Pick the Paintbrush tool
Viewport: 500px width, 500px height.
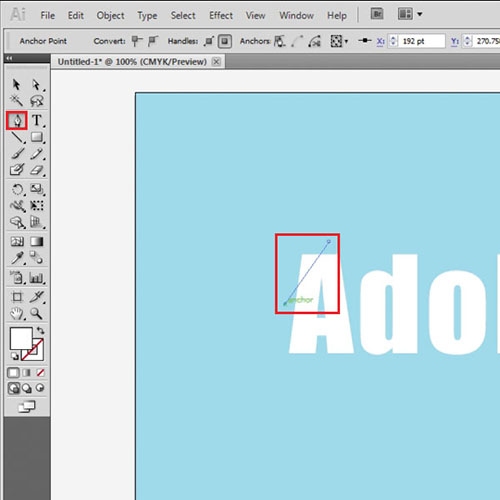[17, 154]
